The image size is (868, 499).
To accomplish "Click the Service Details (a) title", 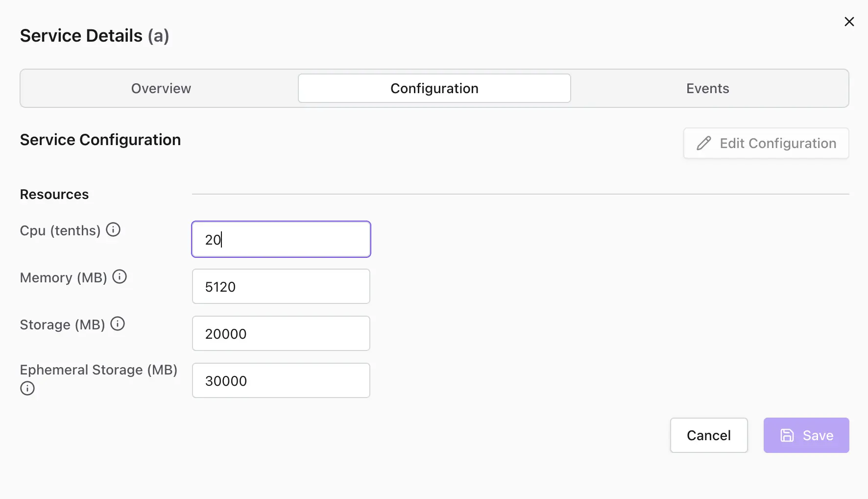I will click(x=95, y=35).
